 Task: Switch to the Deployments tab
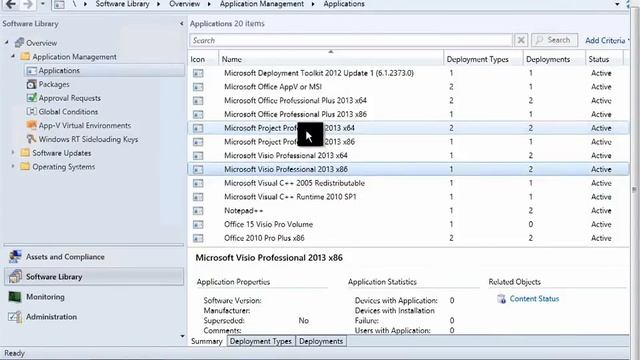coord(321,341)
